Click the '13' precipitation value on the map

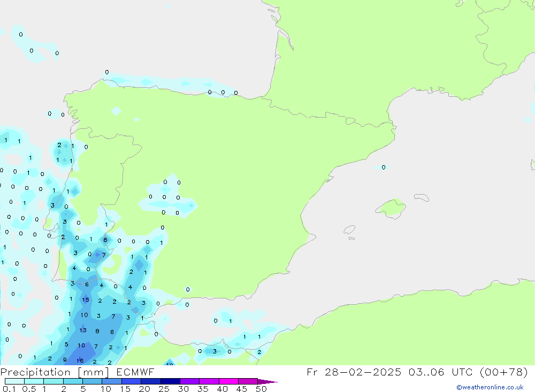click(x=83, y=330)
